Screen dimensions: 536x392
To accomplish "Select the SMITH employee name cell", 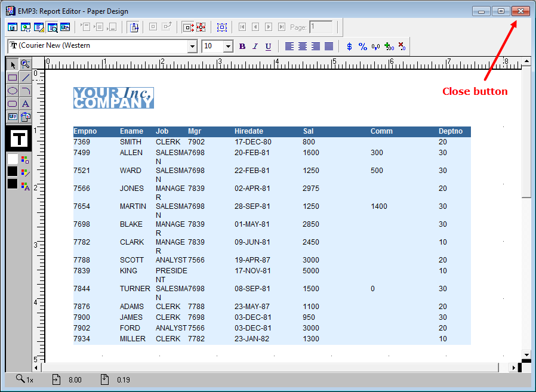I will 131,142.
